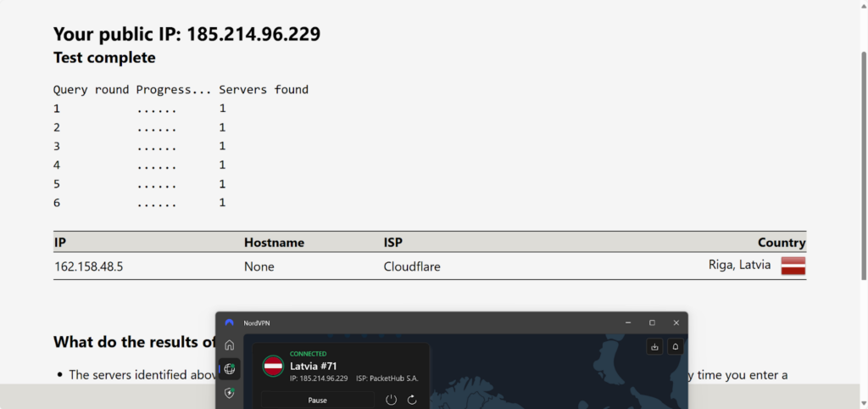Image resolution: width=868 pixels, height=409 pixels.
Task: Disconnect VPN with the power icon
Action: (392, 400)
